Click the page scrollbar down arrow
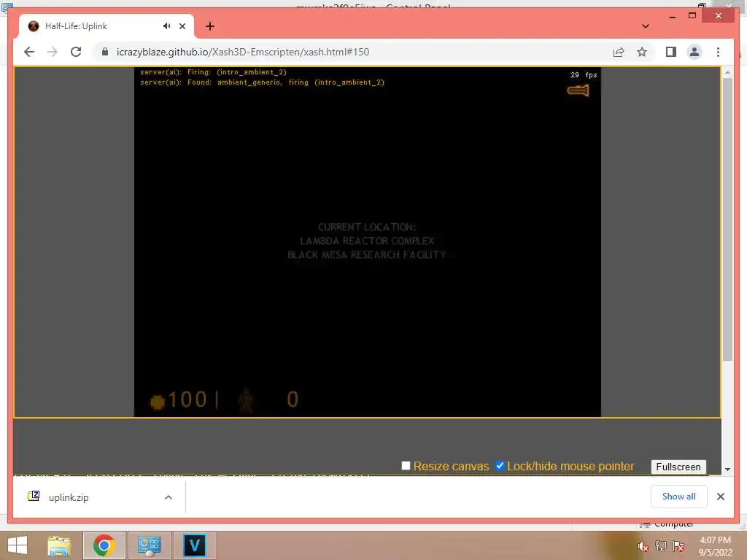 (x=727, y=470)
